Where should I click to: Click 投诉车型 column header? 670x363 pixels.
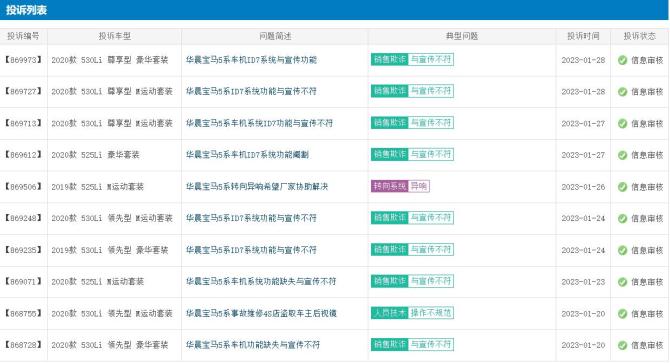[115, 36]
